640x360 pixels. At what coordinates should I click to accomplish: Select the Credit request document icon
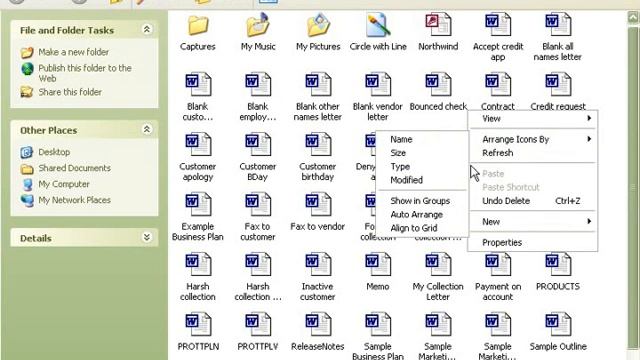[x=558, y=84]
